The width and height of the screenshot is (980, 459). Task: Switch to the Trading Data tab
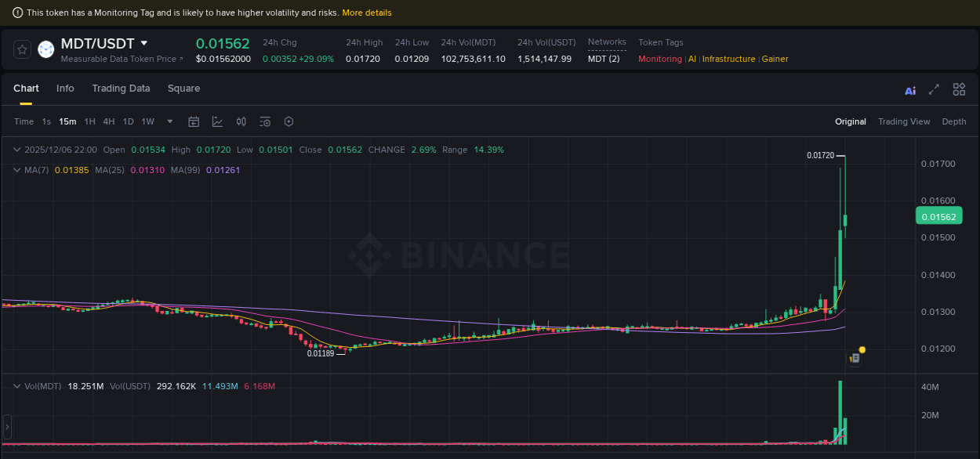coord(121,89)
